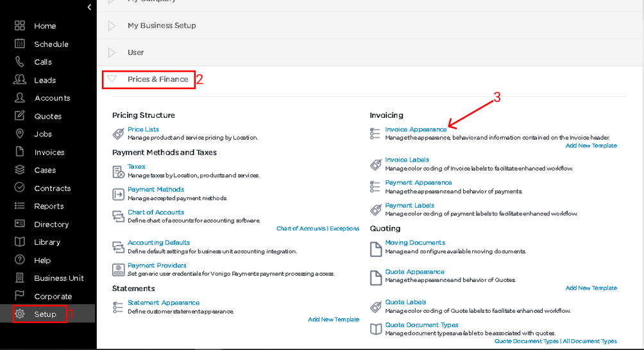
Task: Collapse the Prices & Finance section triangle
Action: [x=112, y=79]
